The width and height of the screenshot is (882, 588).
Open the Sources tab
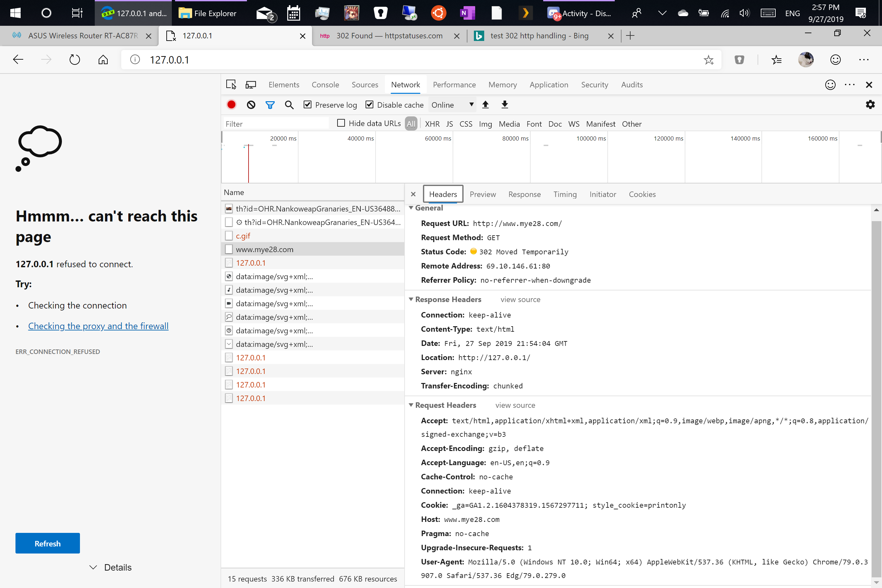(365, 85)
